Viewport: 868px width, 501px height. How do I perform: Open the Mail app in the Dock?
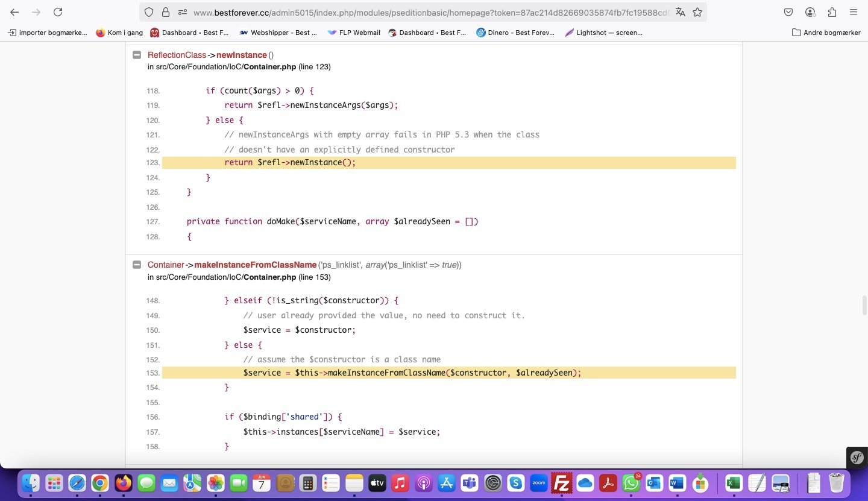(169, 483)
